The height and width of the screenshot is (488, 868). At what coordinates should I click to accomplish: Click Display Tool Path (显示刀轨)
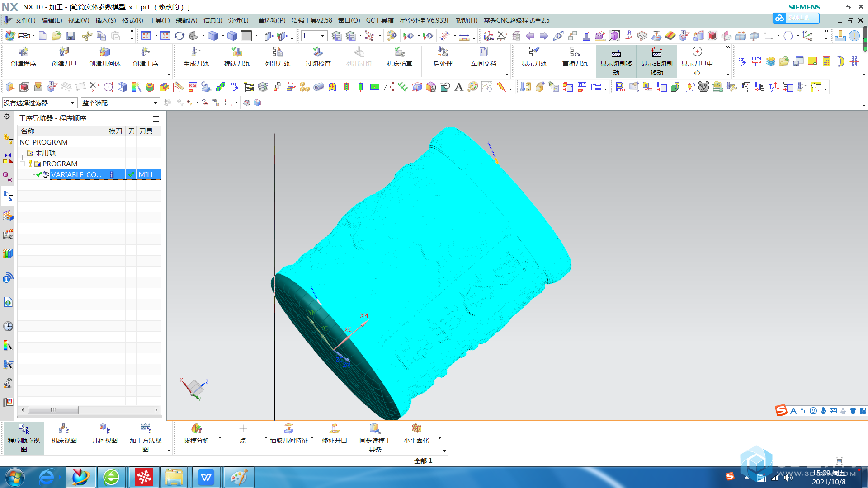coord(534,57)
